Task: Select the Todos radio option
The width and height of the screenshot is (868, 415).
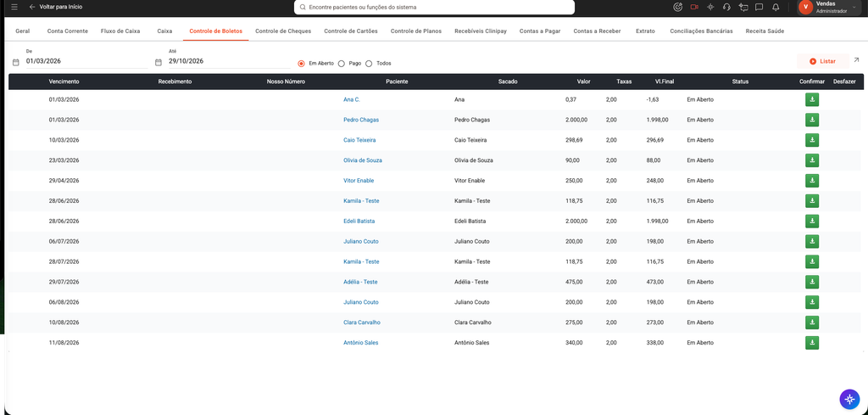Action: click(x=369, y=63)
